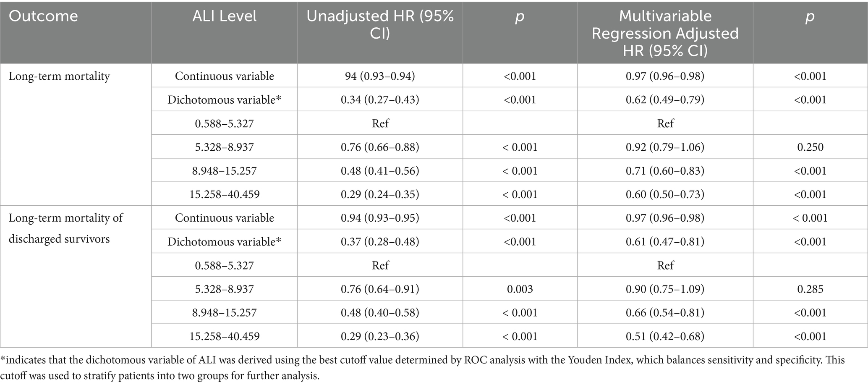Select the 0.90 (0.75–1.09) cell
868x385 pixels.
(x=665, y=289)
